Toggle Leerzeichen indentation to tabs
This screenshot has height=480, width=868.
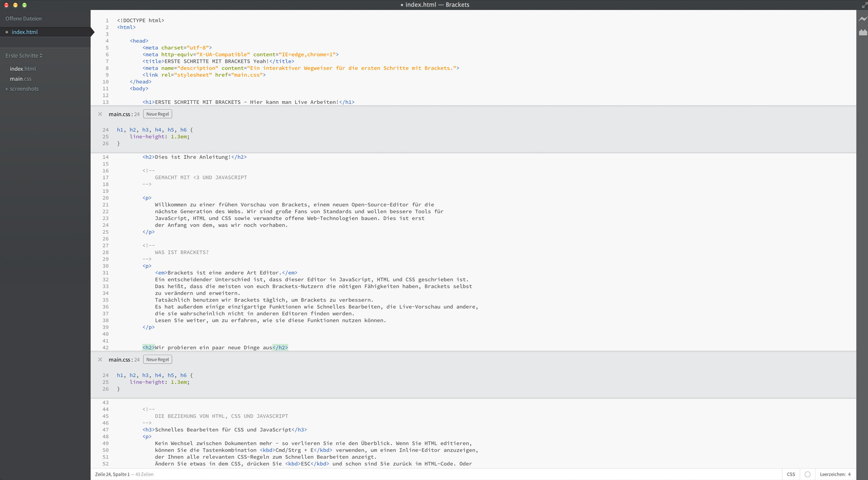click(x=832, y=474)
